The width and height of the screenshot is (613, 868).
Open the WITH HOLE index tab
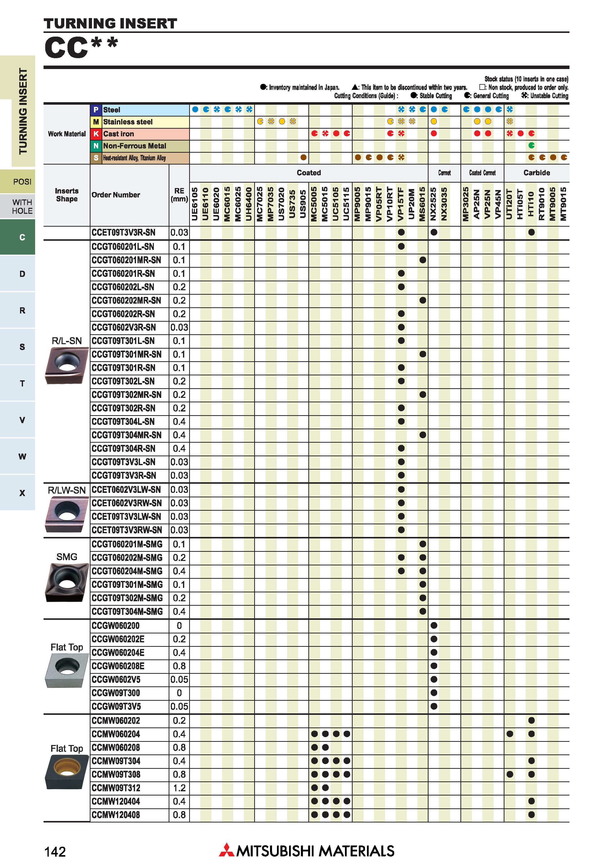(x=18, y=206)
